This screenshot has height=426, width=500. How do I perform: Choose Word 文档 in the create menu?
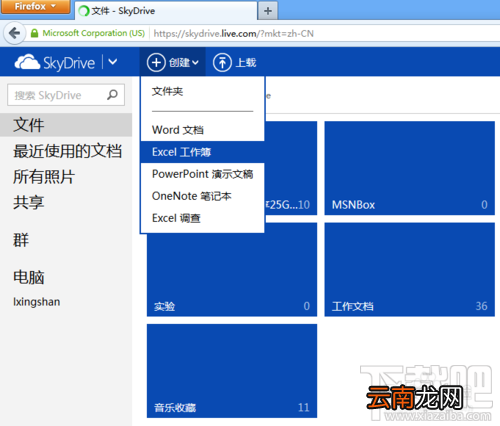(203, 130)
